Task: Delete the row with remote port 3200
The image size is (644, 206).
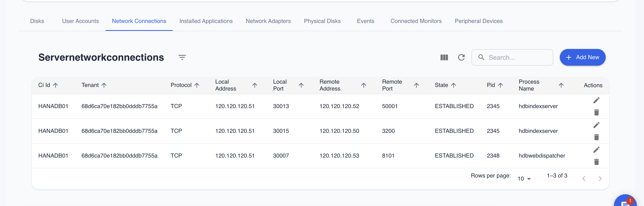Action: 596,137
